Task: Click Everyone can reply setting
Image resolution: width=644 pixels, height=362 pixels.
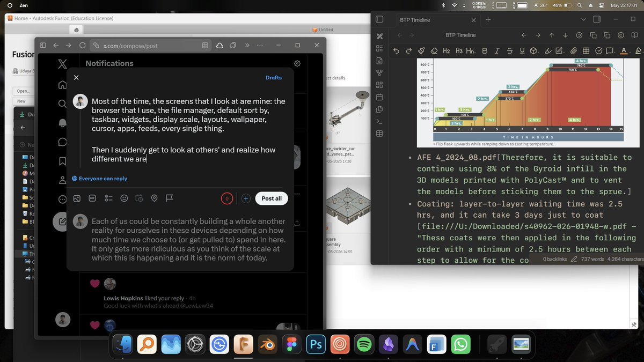Action: pos(100,179)
